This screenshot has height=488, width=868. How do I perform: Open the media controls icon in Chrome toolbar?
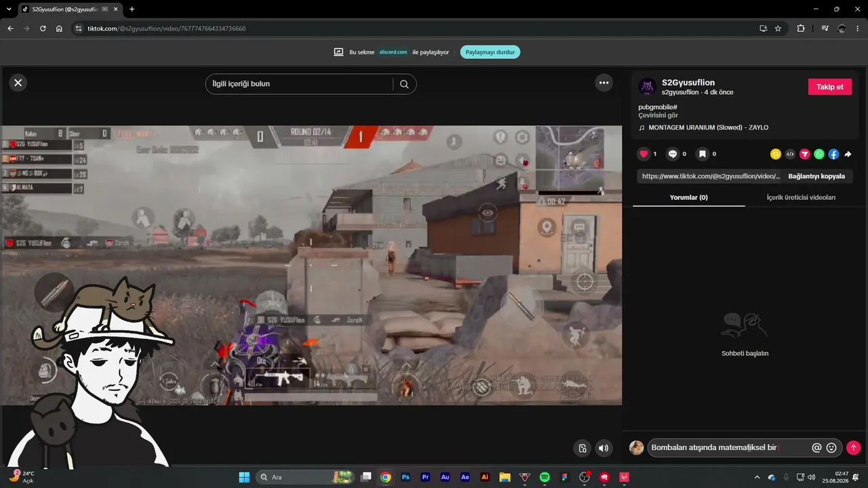[825, 28]
